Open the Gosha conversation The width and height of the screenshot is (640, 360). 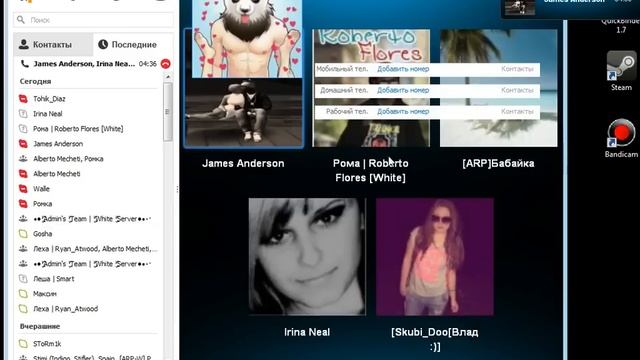click(x=42, y=234)
